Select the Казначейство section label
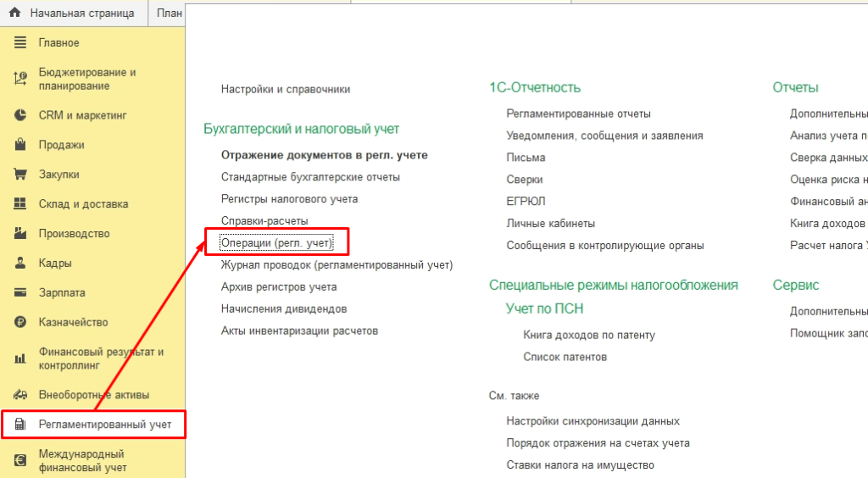 pos(73,322)
